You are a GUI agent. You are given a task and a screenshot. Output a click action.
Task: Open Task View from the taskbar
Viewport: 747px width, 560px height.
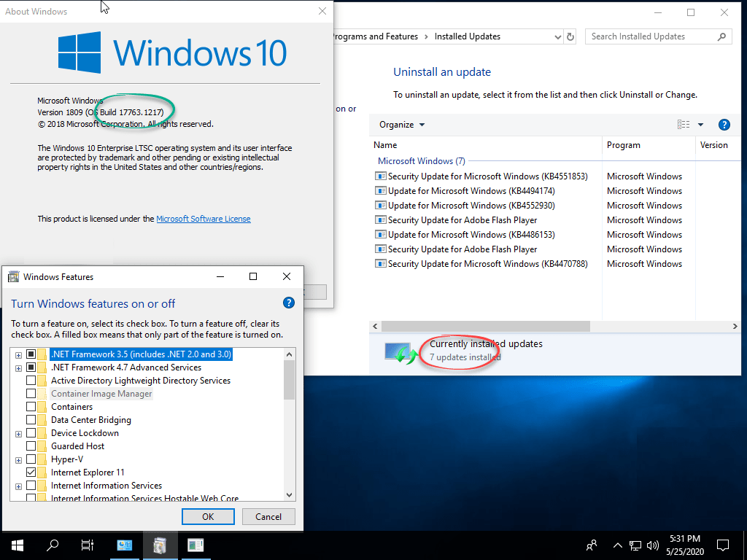pos(88,545)
